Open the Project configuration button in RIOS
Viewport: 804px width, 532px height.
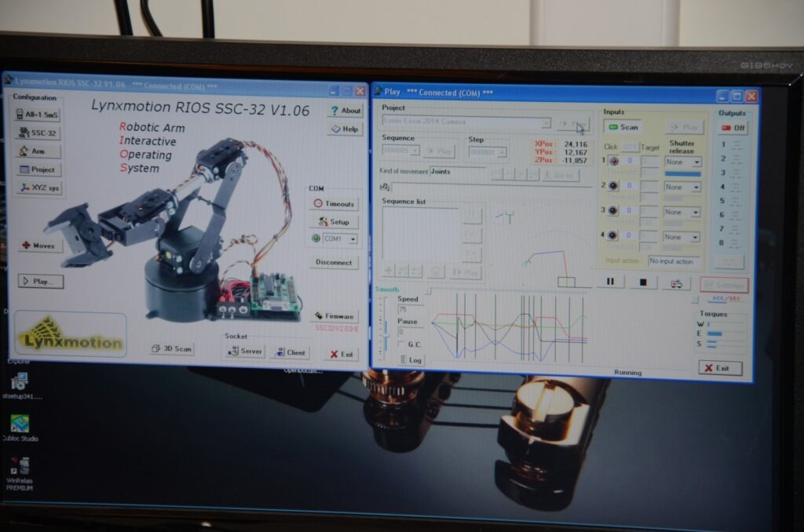[38, 169]
